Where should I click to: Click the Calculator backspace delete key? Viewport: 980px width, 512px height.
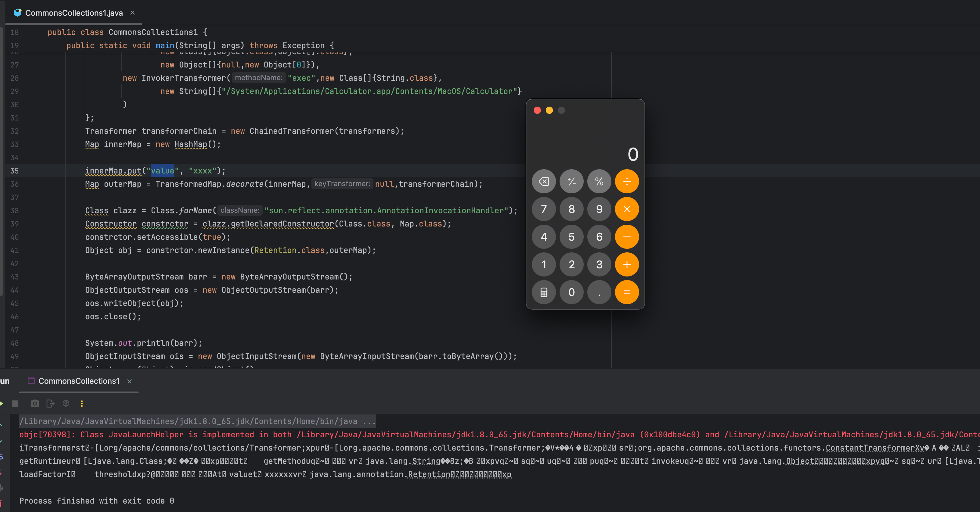544,181
